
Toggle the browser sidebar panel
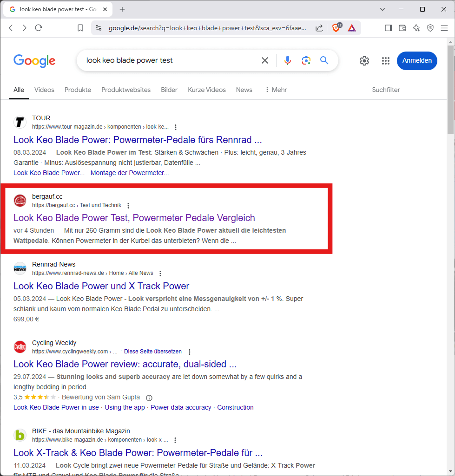click(389, 28)
